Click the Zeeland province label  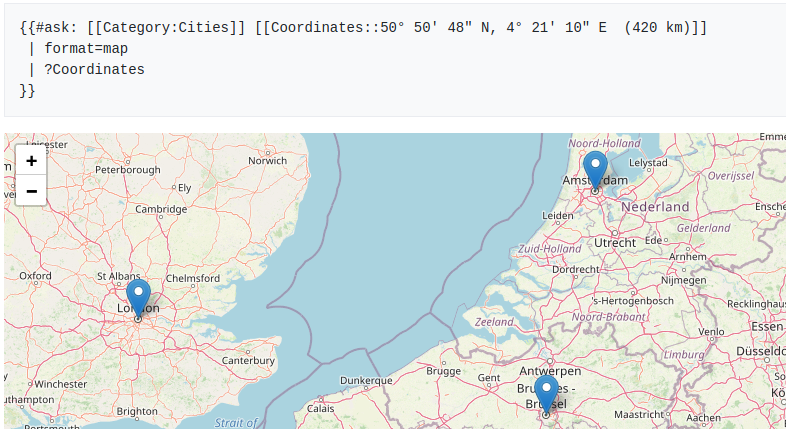(x=494, y=322)
